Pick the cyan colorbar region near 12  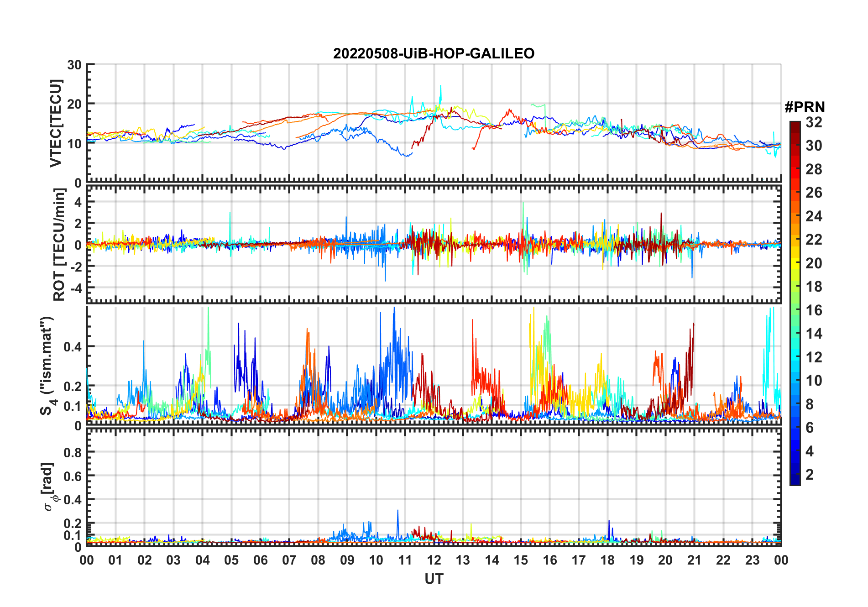tap(795, 357)
